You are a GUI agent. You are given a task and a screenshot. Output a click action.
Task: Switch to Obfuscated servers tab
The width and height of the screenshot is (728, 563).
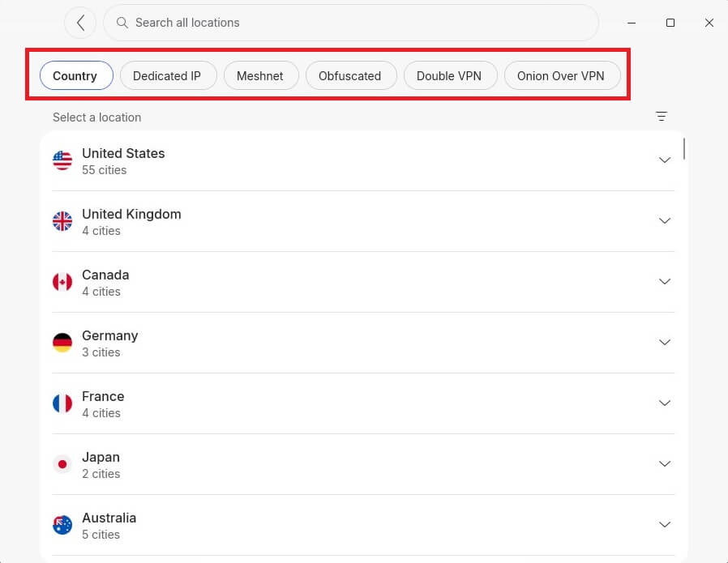click(351, 75)
